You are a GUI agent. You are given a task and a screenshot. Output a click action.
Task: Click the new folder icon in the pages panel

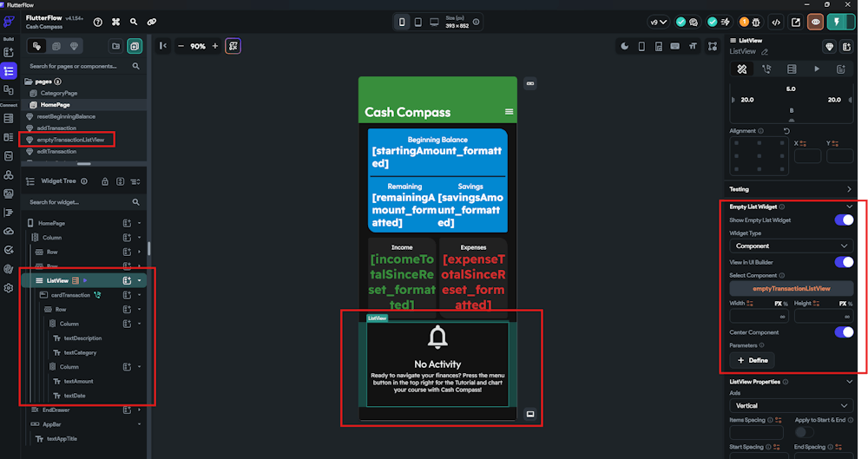point(115,46)
